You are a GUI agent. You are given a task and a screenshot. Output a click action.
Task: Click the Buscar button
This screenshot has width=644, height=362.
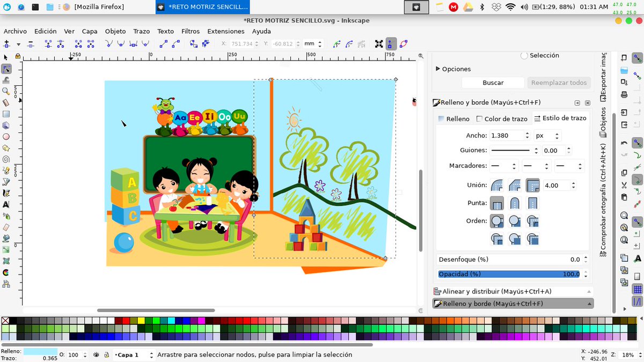pos(493,83)
